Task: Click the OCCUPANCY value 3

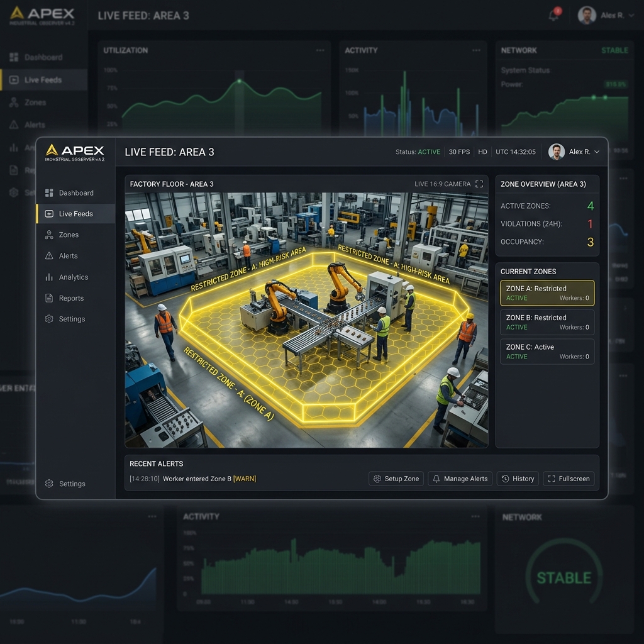Action: (591, 242)
